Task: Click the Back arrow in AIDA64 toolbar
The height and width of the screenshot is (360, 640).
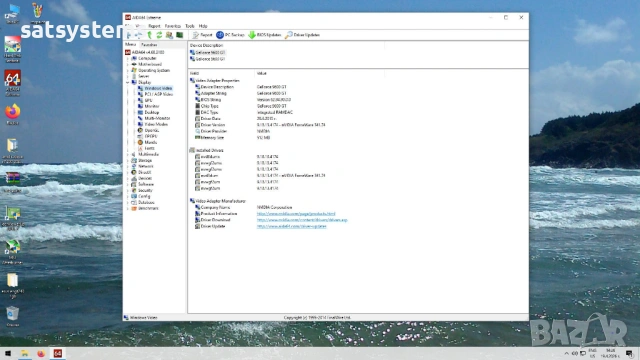Action: (129, 35)
